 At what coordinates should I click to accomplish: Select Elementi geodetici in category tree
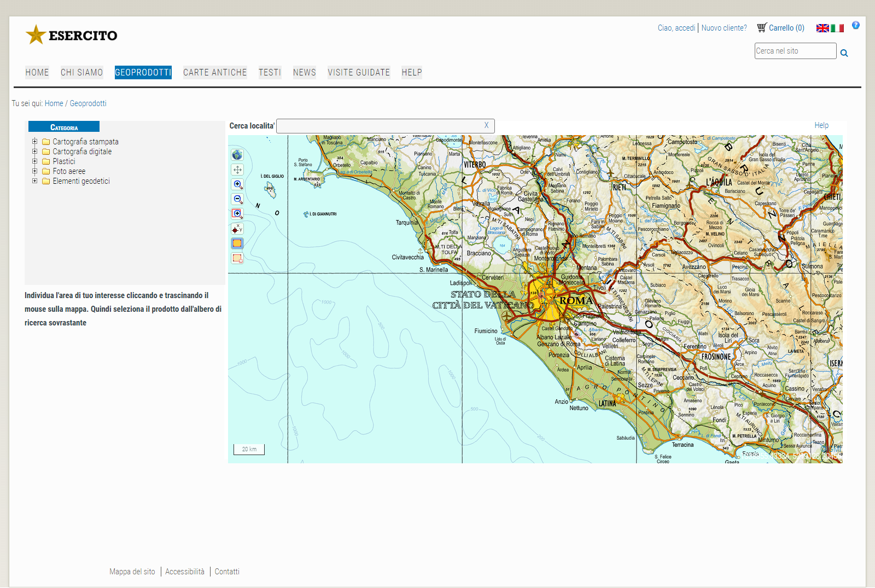point(81,181)
